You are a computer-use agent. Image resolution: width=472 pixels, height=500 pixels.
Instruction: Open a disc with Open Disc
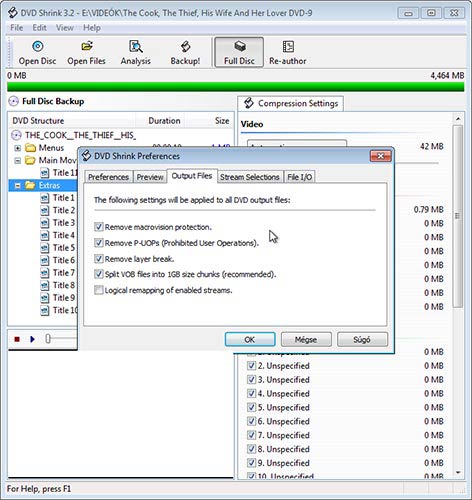pos(37,53)
